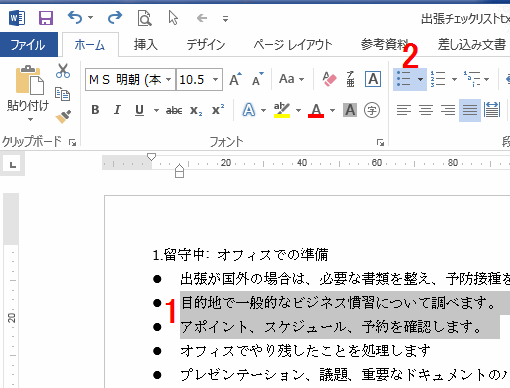Screen dimensions: 510x388
Task: Open underline style dropdown arrow
Action: point(156,110)
